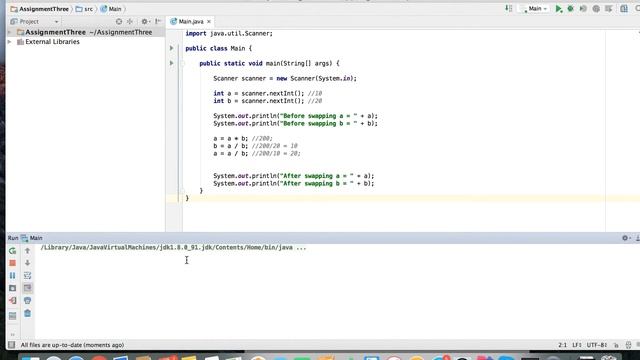Move up the stack trace with up arrow
Screen dimensions: 640x360
point(27,251)
